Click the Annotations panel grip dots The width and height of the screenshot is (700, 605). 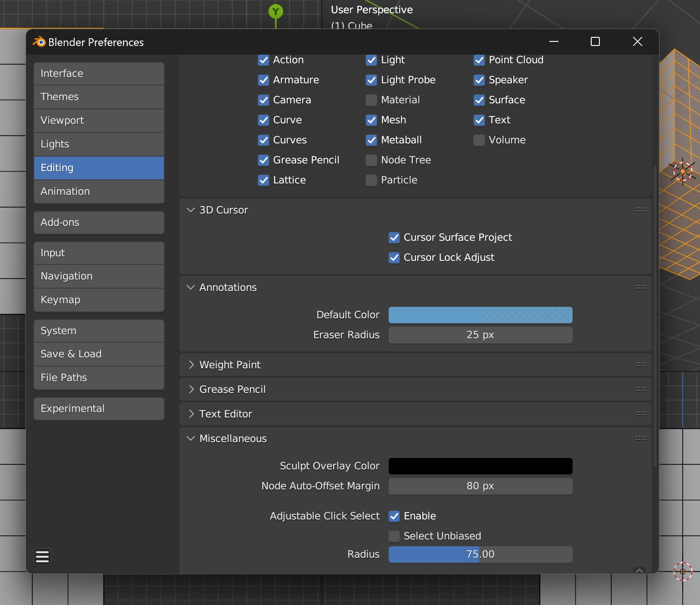click(x=640, y=287)
